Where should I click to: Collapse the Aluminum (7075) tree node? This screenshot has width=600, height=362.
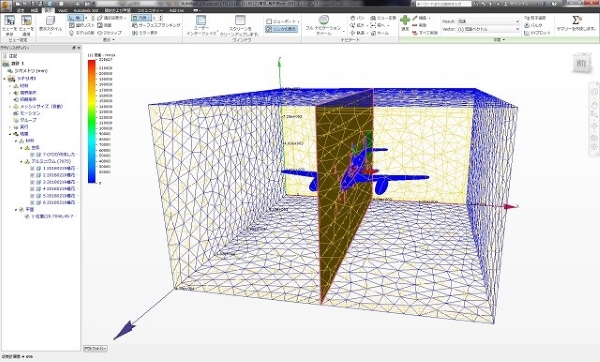pos(21,161)
